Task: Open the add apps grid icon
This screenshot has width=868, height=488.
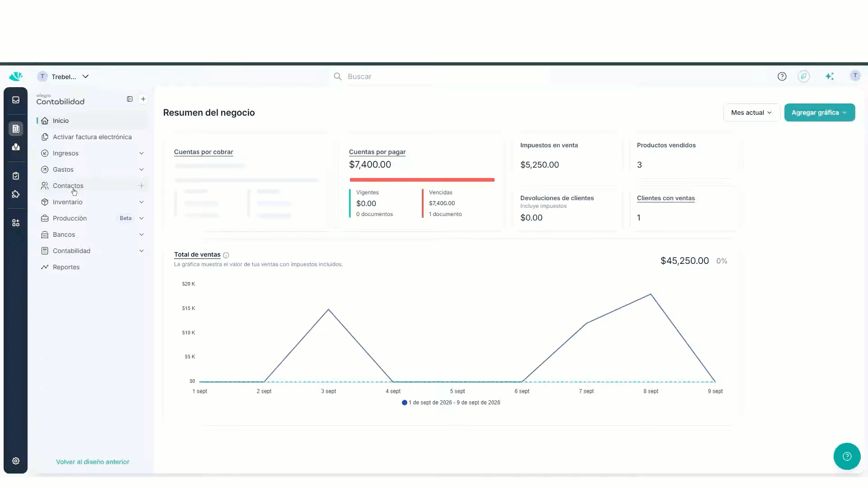Action: tap(16, 223)
